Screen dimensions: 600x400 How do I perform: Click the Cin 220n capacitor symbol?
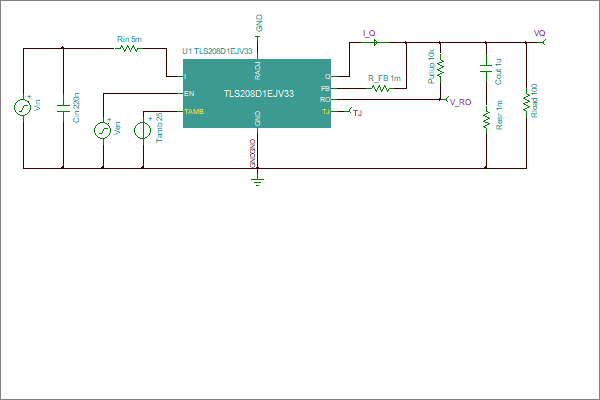click(63, 108)
